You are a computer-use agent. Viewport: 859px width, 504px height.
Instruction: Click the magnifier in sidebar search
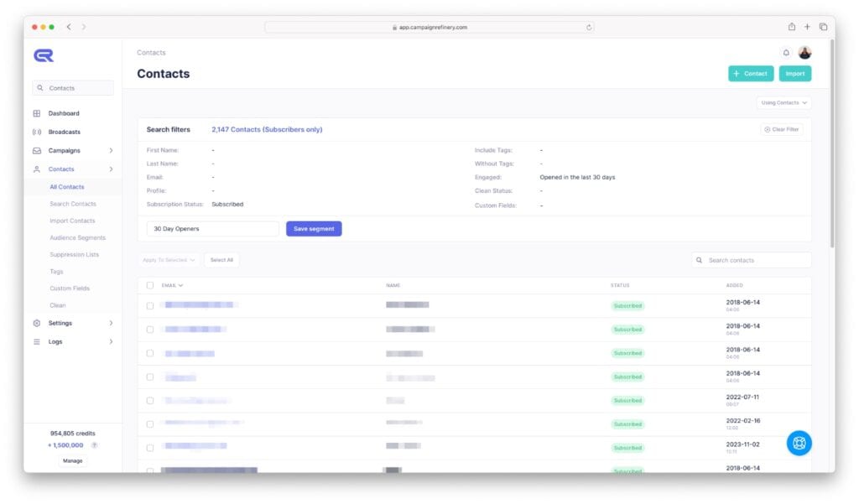pyautogui.click(x=40, y=88)
